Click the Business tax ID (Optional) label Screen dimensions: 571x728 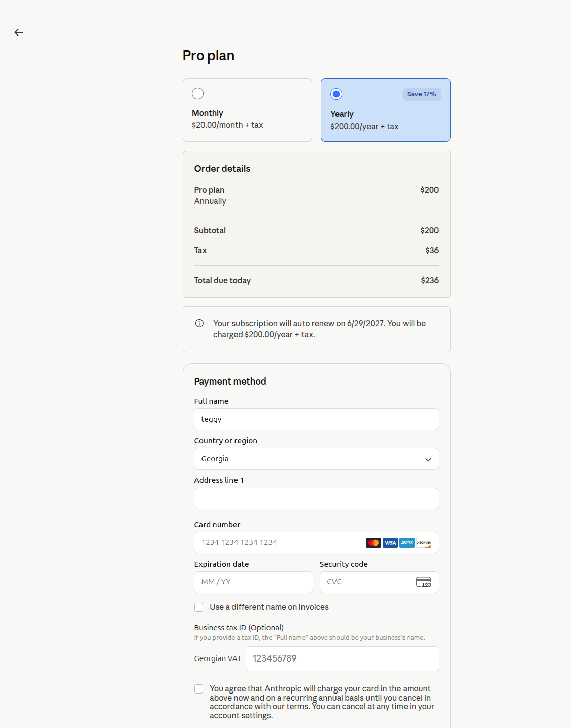coord(239,628)
